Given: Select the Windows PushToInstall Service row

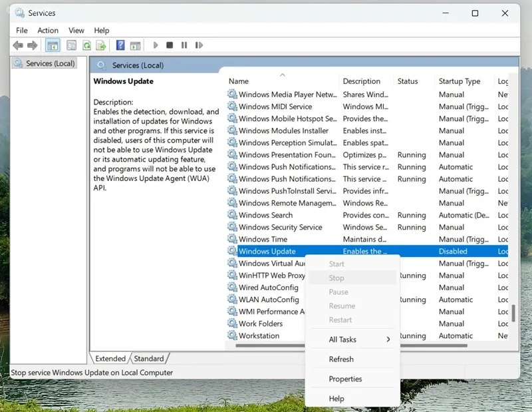Looking at the screenshot, I should click(368, 190).
